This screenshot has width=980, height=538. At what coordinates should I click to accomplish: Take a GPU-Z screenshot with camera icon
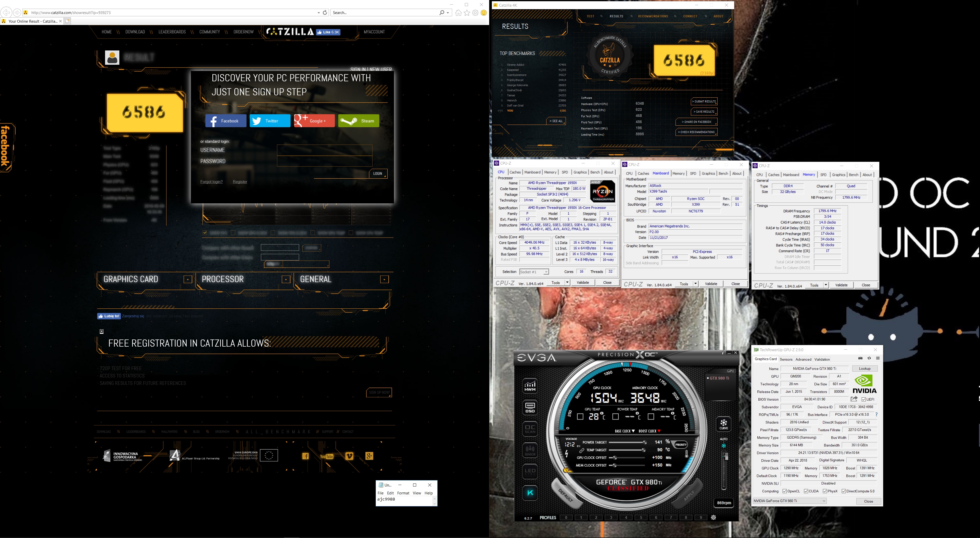pyautogui.click(x=860, y=358)
